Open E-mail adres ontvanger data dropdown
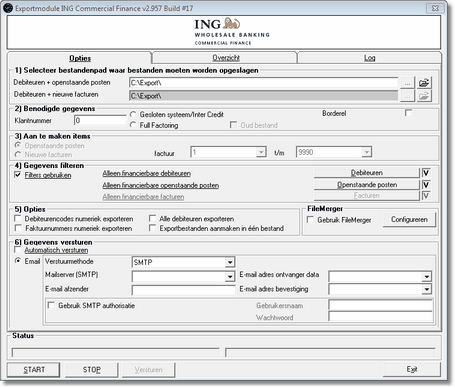This screenshot has height=388, width=455. [x=427, y=277]
